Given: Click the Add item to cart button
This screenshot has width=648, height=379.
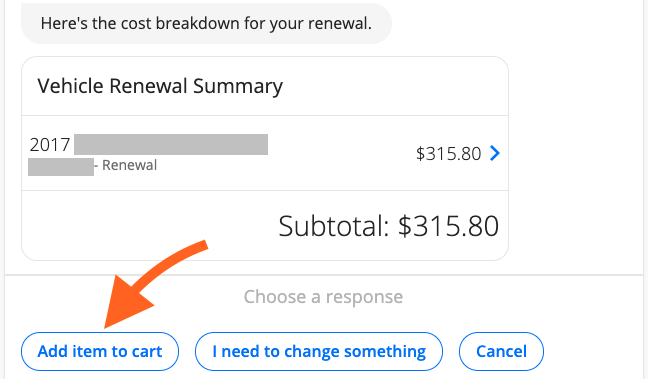Looking at the screenshot, I should 100,351.
